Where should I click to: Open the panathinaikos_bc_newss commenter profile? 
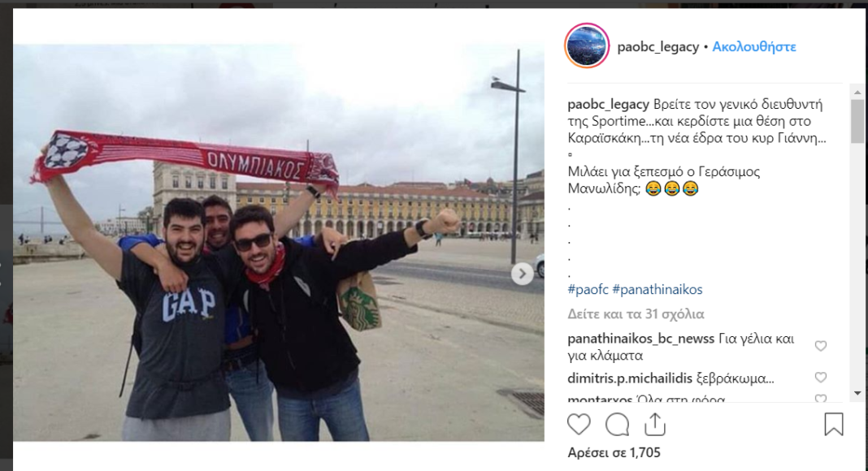[641, 339]
